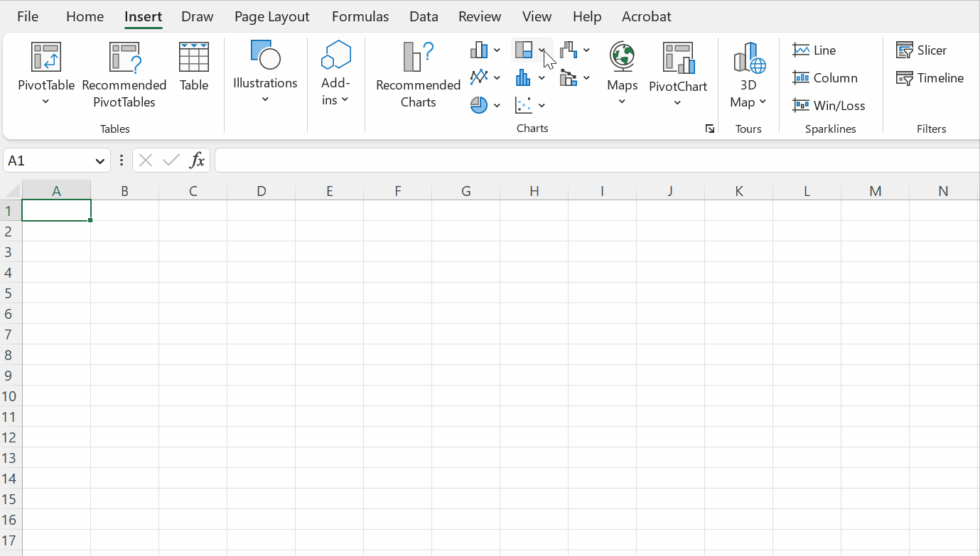Expand the Column or Bar Chart arrow

(497, 50)
